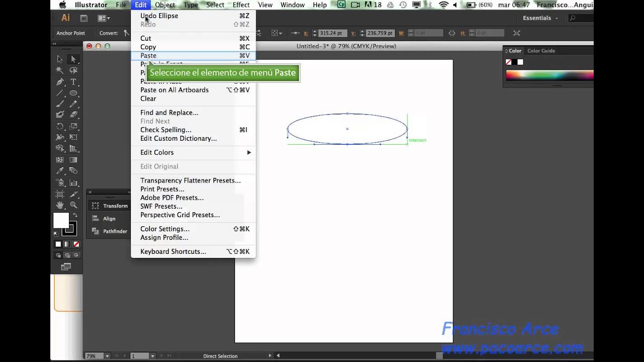The width and height of the screenshot is (644, 362).
Task: Choose Undo Ellipse from Edit menu
Action: tap(193, 16)
